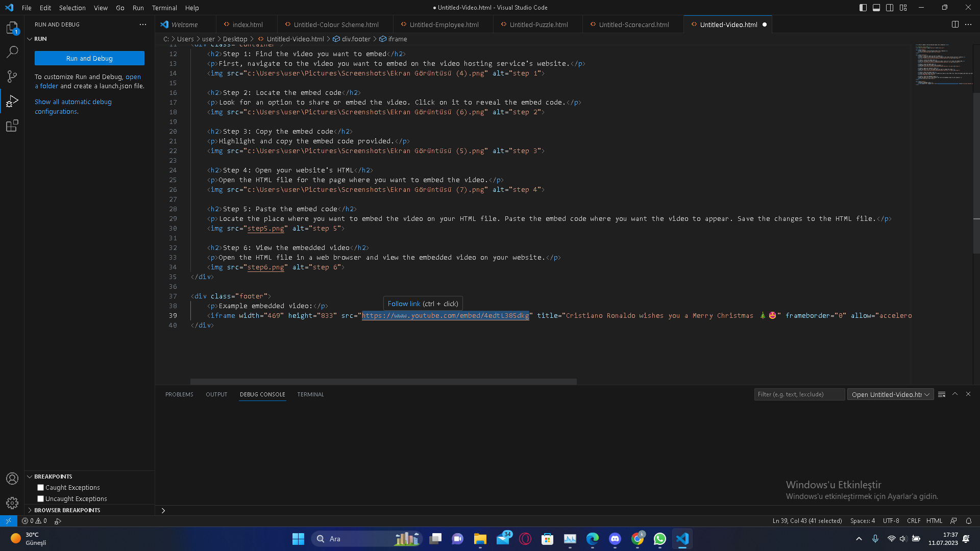Click the Split Editor Right icon
This screenshot has width=980, height=551.
955,24
